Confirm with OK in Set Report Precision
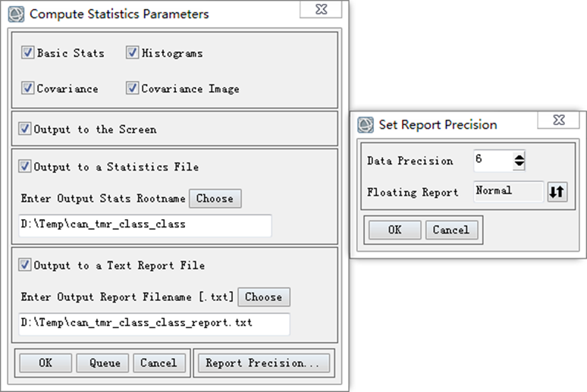This screenshot has width=587, height=392. 394,230
